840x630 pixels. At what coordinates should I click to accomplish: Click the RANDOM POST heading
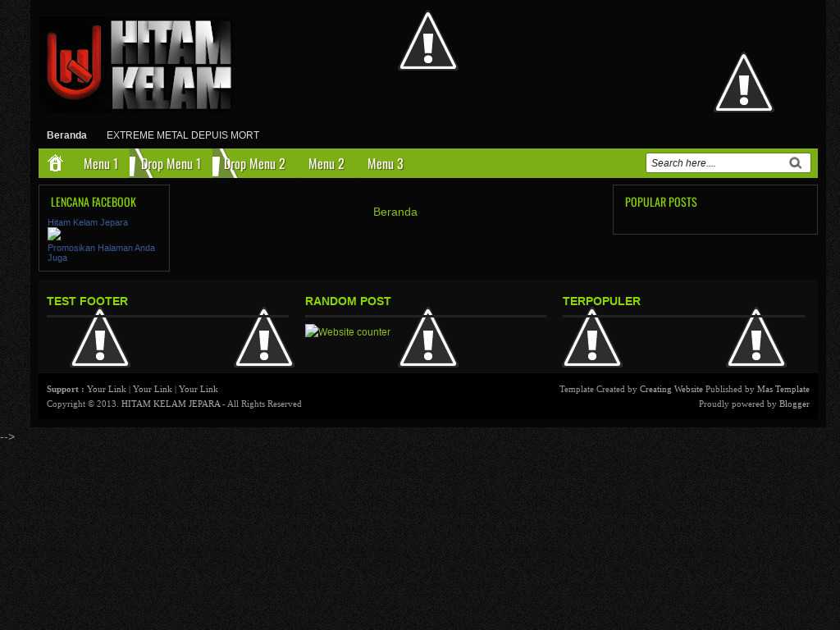(x=348, y=301)
